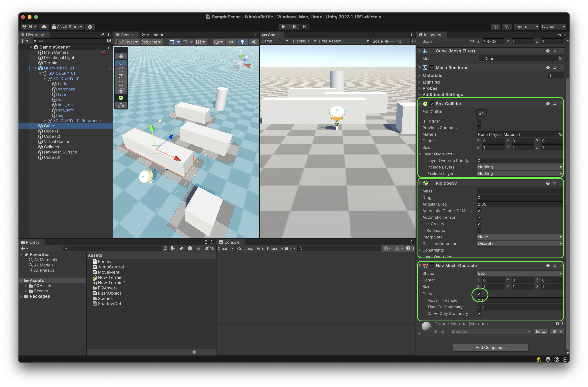Uncheck Carve Only Stationary in Nav Mesh Obstacle
588x387 pixels.
(x=479, y=313)
